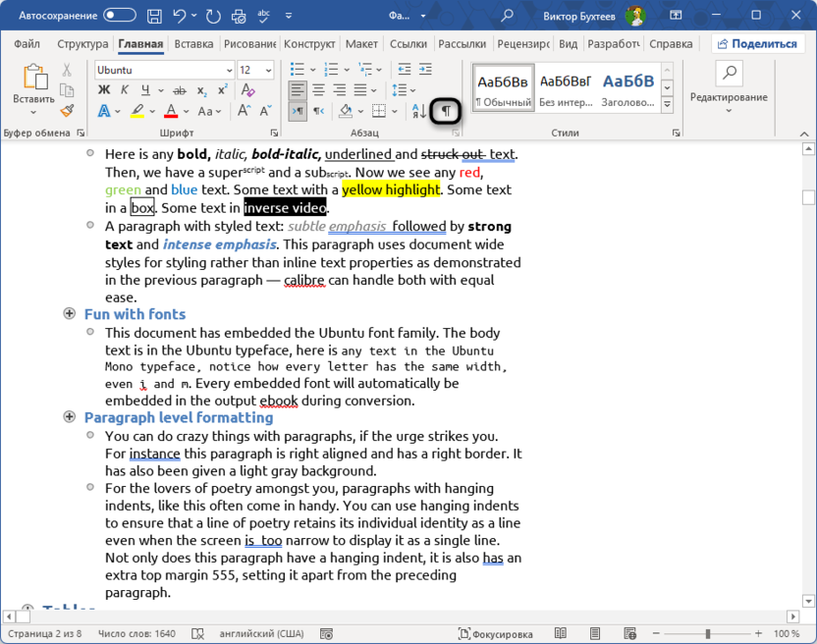Switch to the Вставка tab
This screenshot has width=817, height=644.
tap(193, 44)
